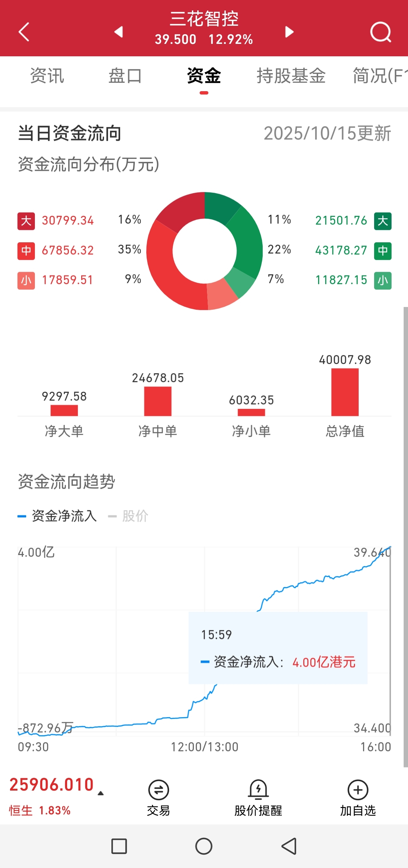Tap the 24678.05 net medium value
This screenshot has height=868, width=408.
[x=158, y=378]
